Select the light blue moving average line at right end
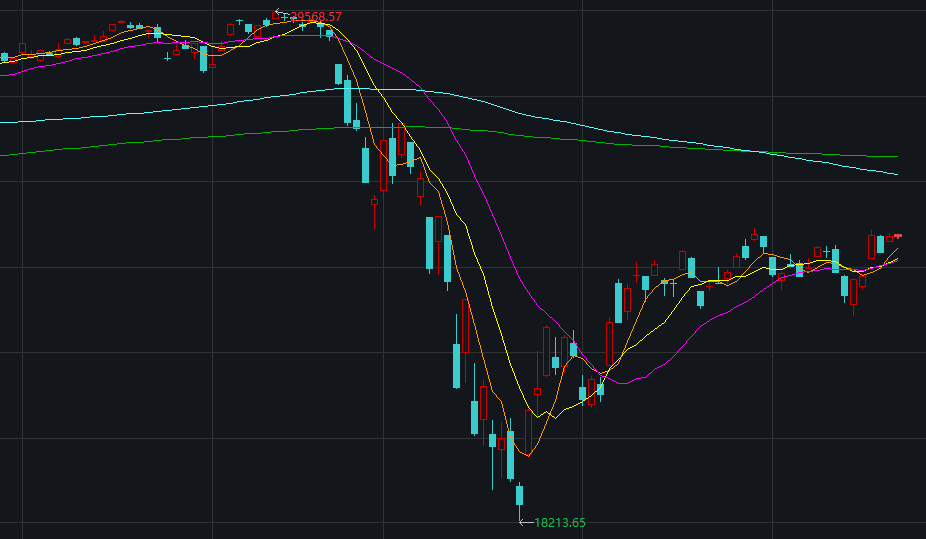The height and width of the screenshot is (539, 926). pos(893,173)
